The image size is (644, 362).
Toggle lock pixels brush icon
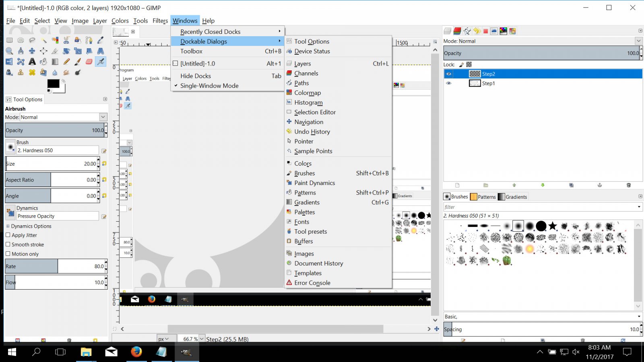click(x=461, y=64)
